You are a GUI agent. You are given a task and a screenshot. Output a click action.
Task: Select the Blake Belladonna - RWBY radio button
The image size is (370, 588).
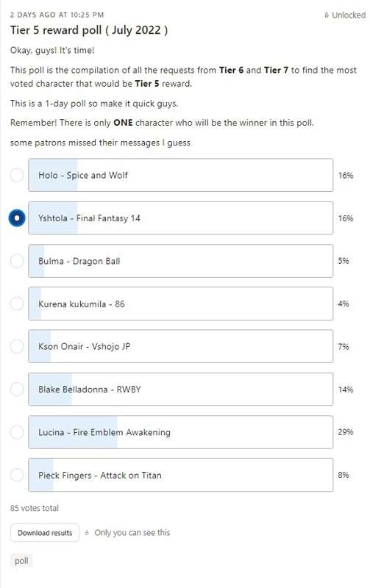tap(17, 390)
